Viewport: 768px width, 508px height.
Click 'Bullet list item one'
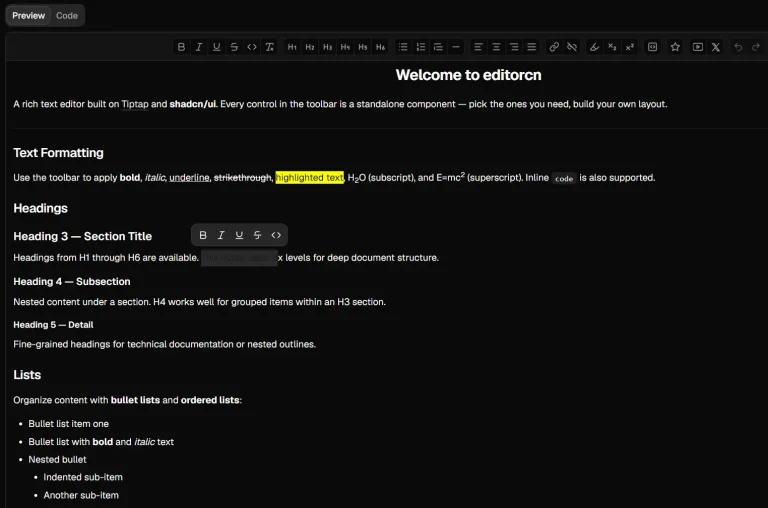(x=69, y=424)
